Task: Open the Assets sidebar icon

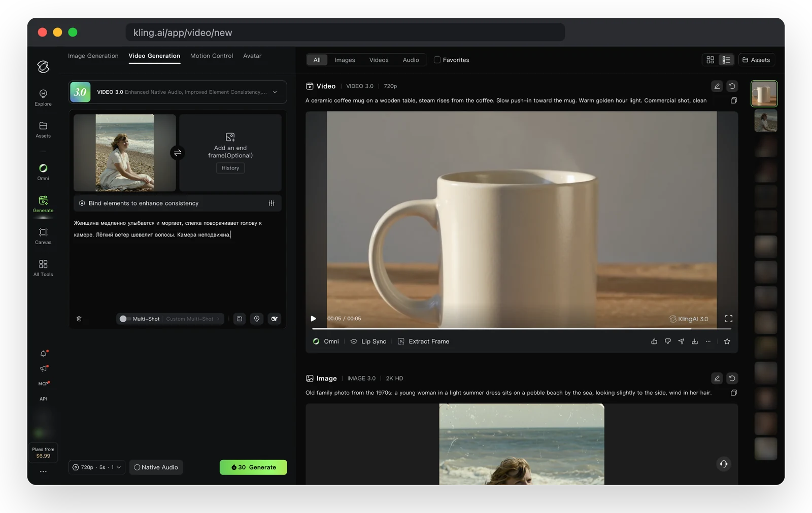Action: 43,129
